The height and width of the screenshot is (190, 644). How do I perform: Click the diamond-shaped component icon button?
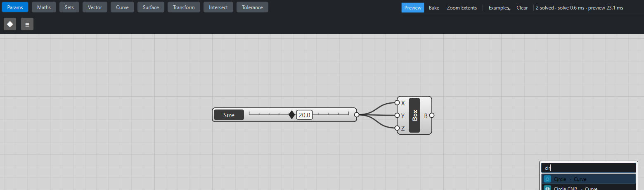pyautogui.click(x=10, y=24)
